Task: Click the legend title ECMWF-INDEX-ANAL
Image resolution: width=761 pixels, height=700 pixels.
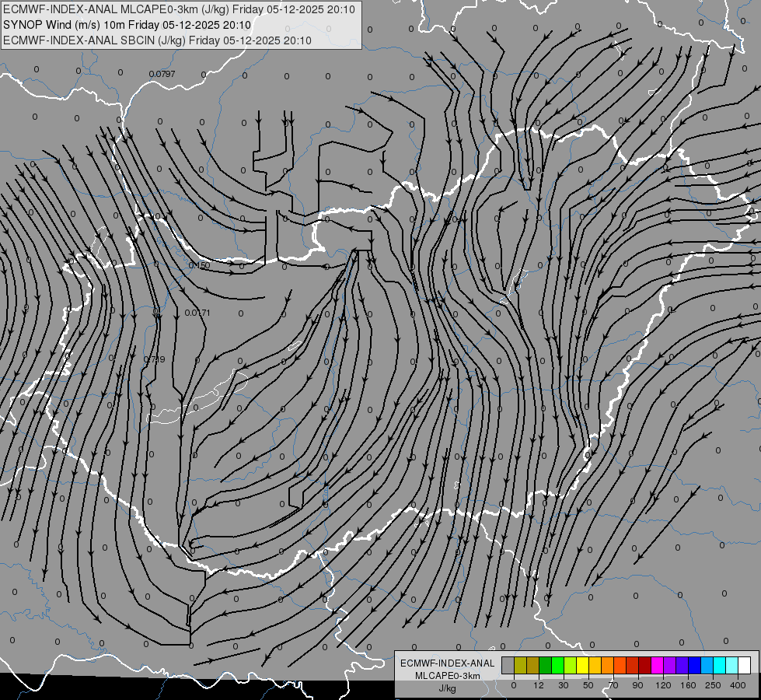Action: (448, 663)
